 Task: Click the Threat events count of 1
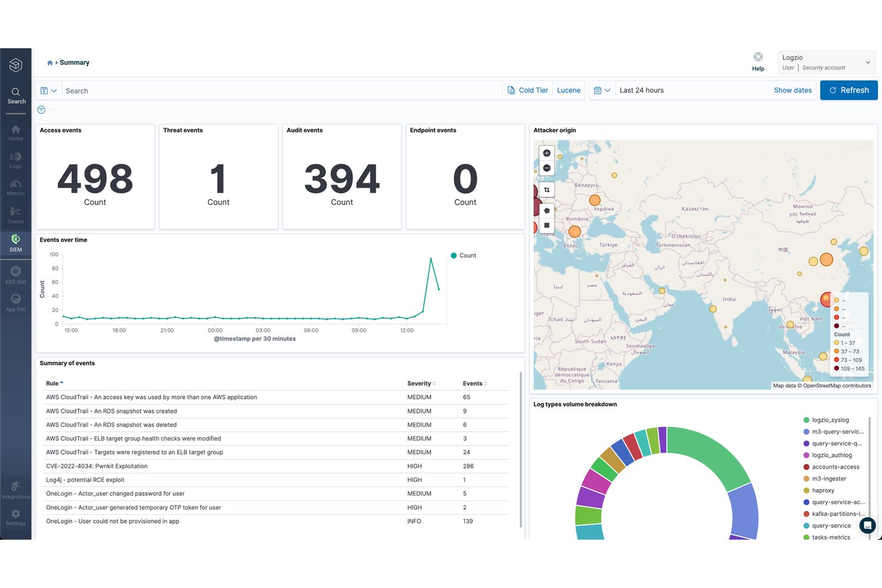[x=218, y=179]
